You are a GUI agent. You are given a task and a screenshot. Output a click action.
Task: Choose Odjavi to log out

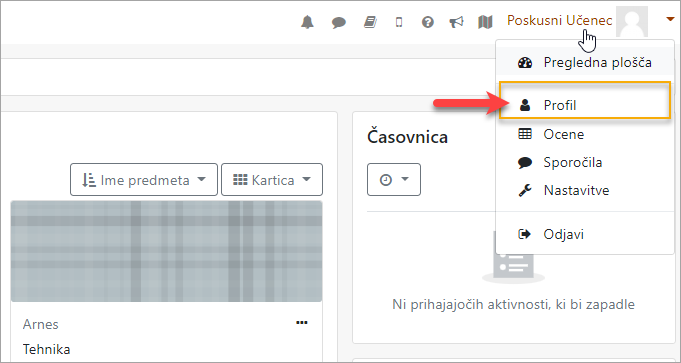tap(585, 234)
